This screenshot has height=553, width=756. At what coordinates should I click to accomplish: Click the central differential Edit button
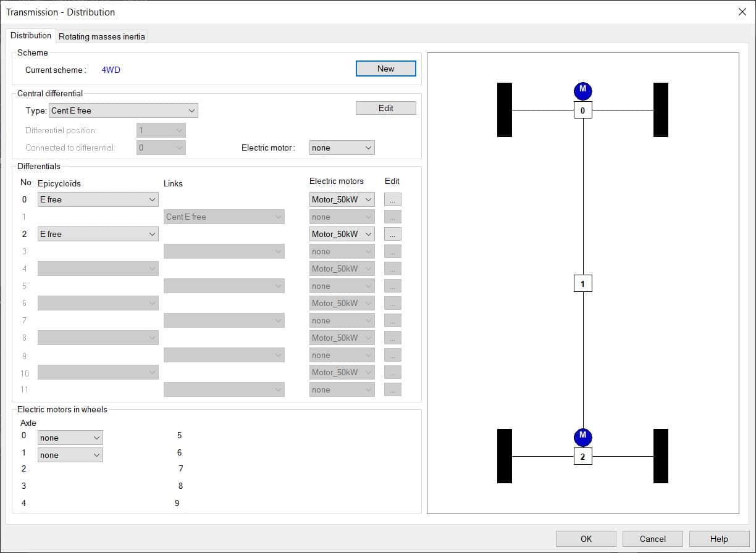[385, 108]
